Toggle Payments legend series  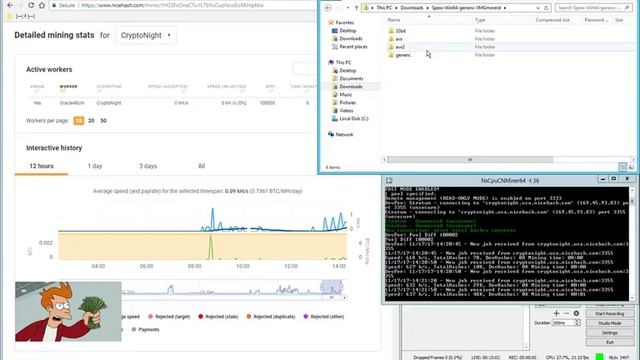click(x=145, y=329)
